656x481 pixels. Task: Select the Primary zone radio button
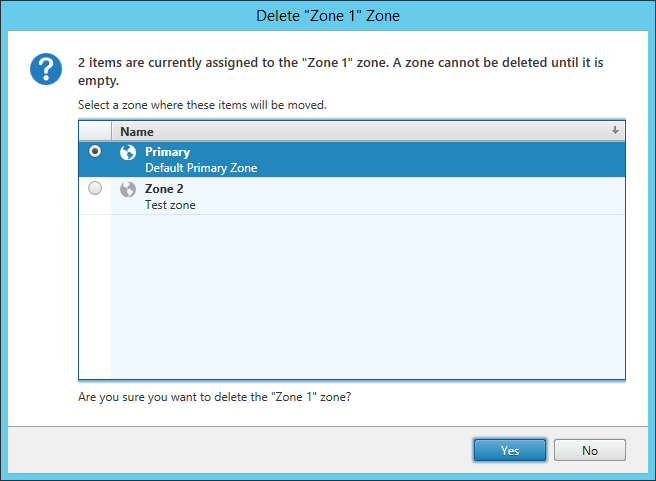(x=95, y=151)
